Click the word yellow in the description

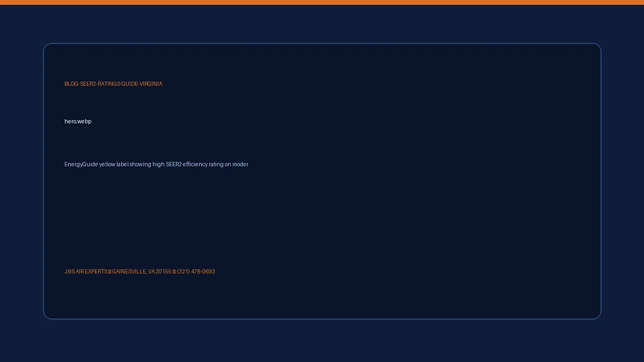(107, 165)
